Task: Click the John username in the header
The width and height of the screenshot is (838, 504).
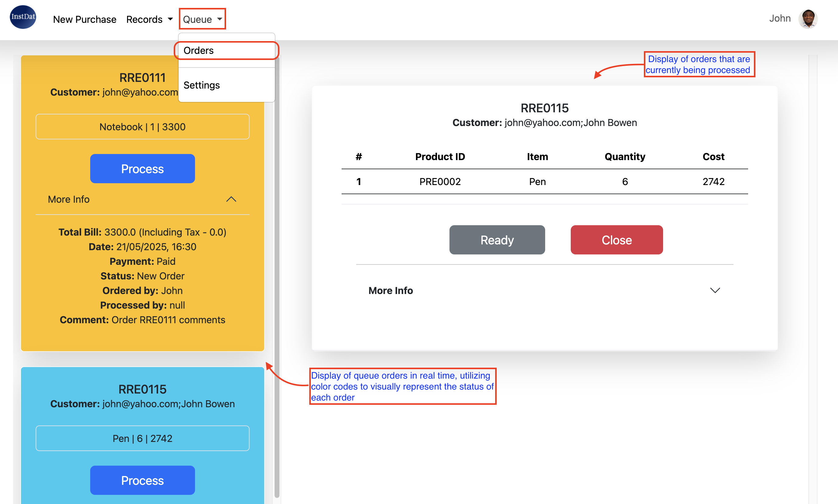Action: click(779, 18)
